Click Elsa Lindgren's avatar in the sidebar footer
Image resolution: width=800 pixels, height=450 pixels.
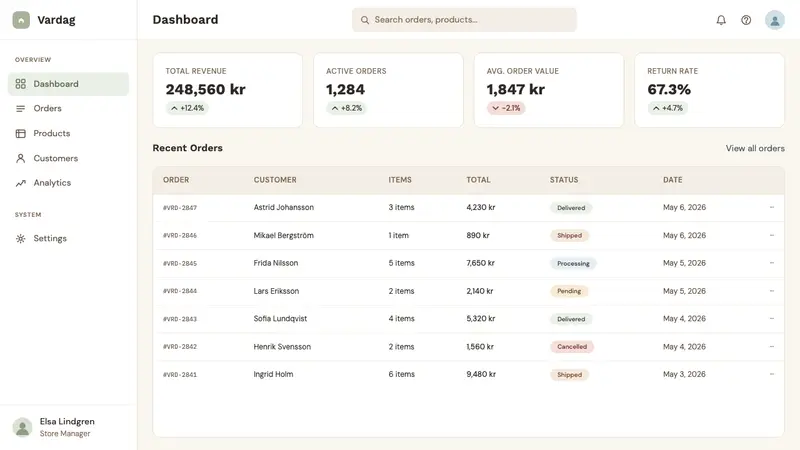22,427
